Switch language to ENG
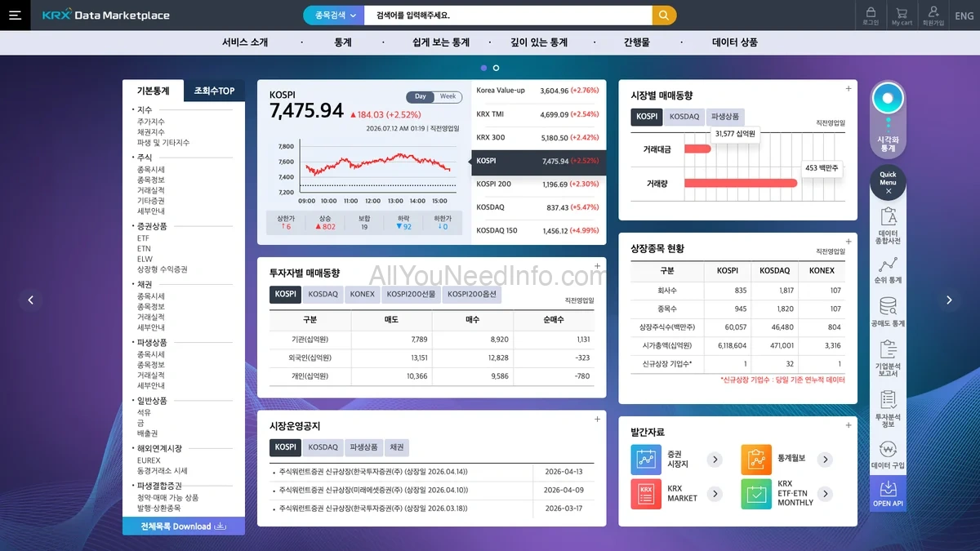 click(x=964, y=16)
